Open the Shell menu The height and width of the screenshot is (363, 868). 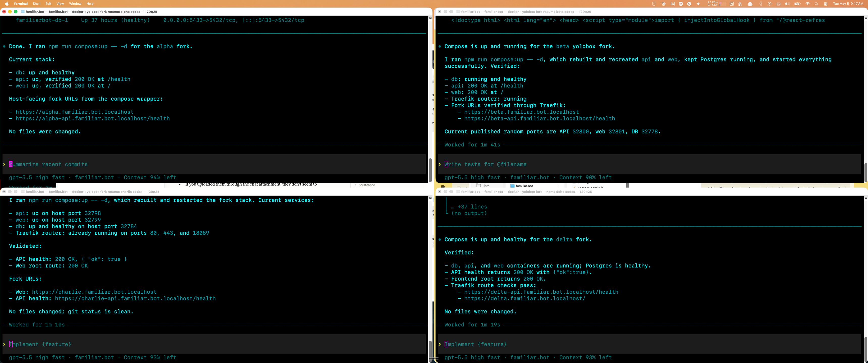pyautogui.click(x=36, y=4)
